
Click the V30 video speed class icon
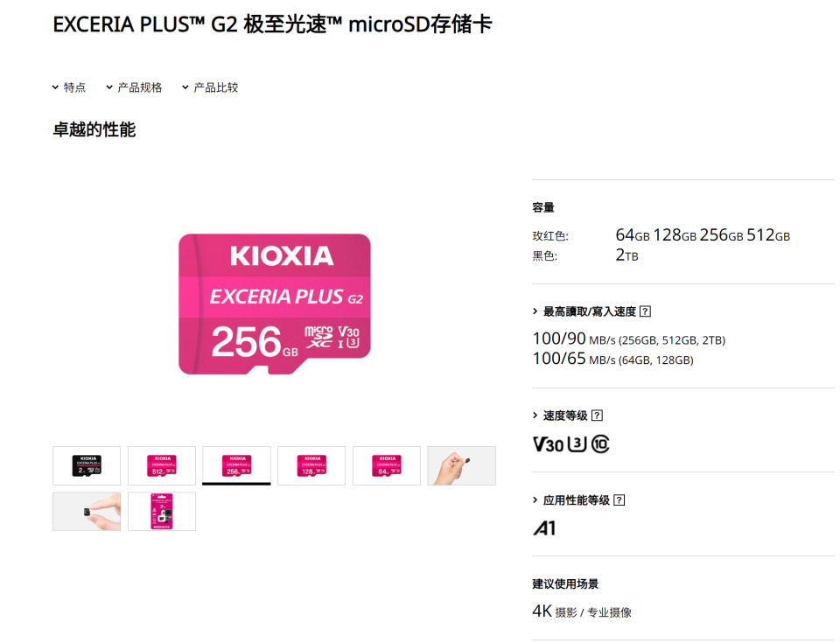pyautogui.click(x=548, y=444)
